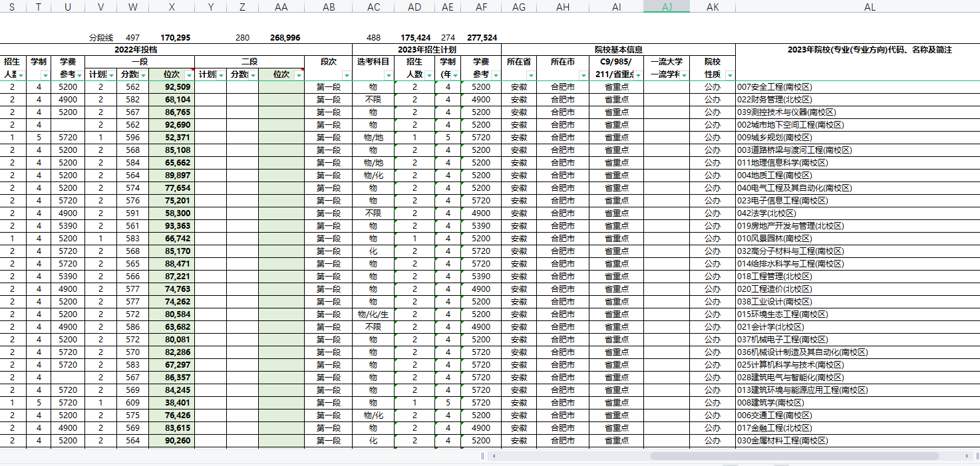This screenshot has height=466, width=980.
Task: Open 二段 计划 filter dropdown in column Y
Action: (x=221, y=75)
